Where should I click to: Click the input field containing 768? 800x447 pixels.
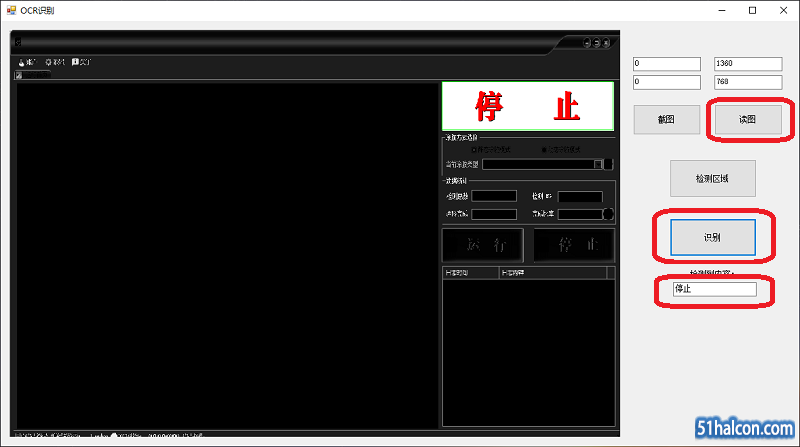746,82
